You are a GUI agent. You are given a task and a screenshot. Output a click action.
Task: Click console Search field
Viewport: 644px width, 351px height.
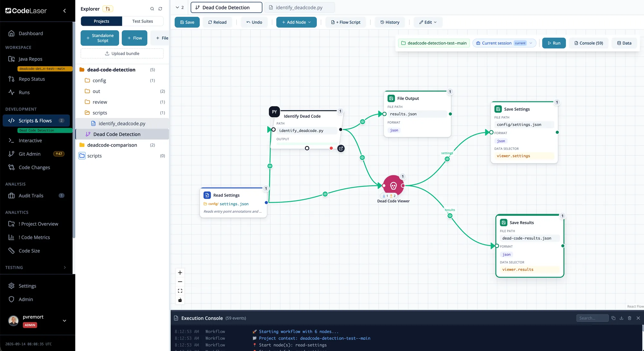(592, 318)
